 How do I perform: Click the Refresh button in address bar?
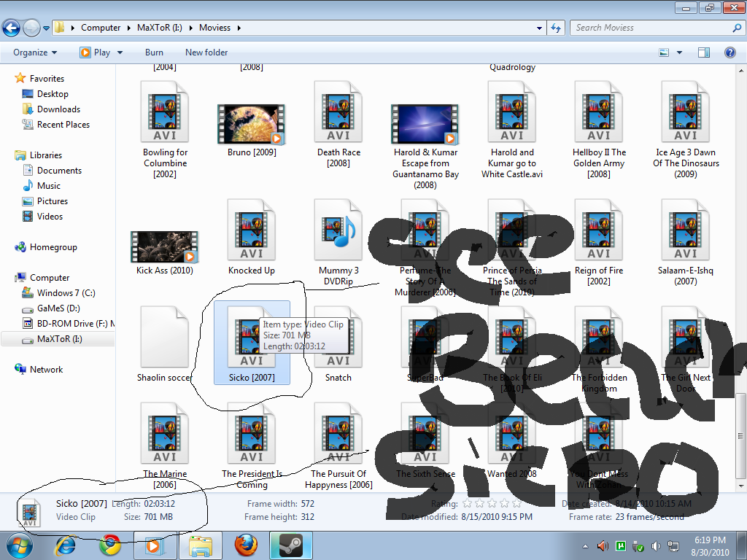click(556, 28)
